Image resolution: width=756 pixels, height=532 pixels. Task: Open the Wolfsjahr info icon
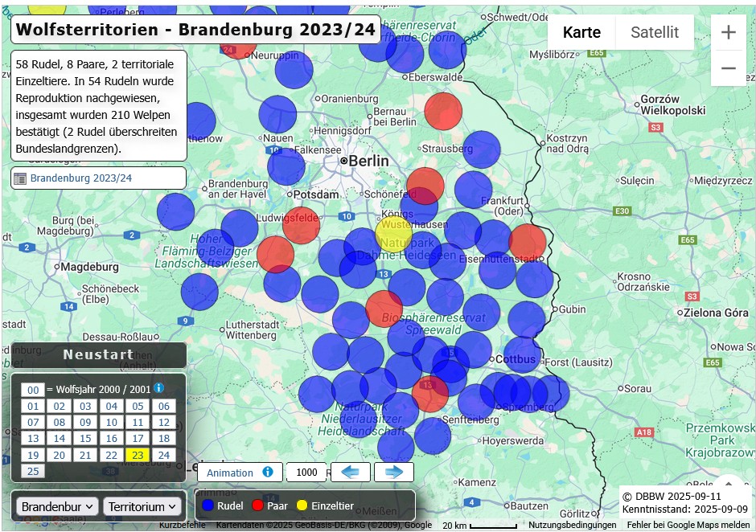click(x=158, y=388)
